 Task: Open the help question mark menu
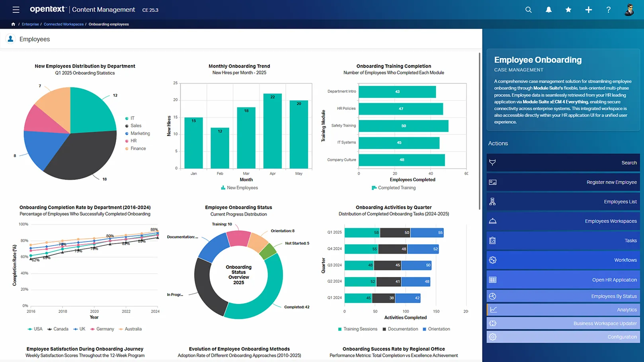608,10
